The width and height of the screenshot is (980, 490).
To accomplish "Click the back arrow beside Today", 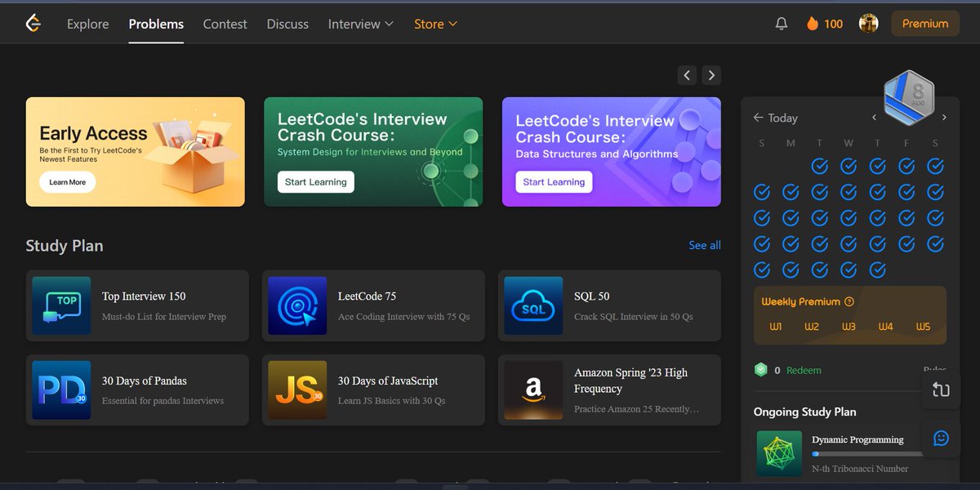I will click(x=759, y=118).
